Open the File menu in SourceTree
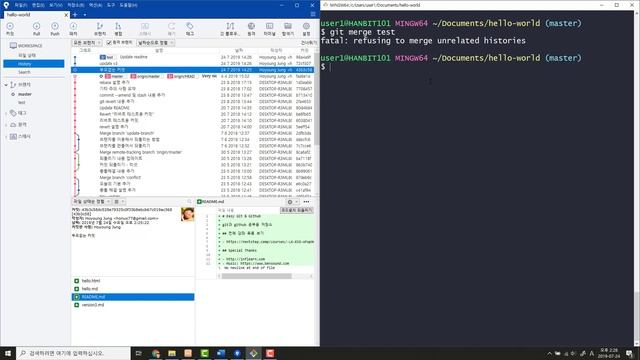This screenshot has height=360, width=640. click(21, 5)
